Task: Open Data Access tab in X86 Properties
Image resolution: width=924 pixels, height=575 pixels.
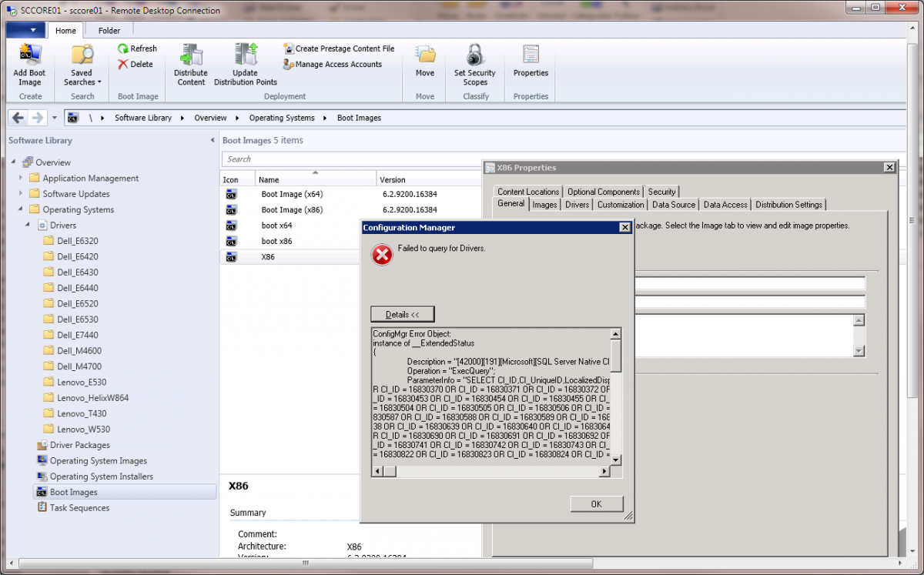Action: [x=725, y=205]
